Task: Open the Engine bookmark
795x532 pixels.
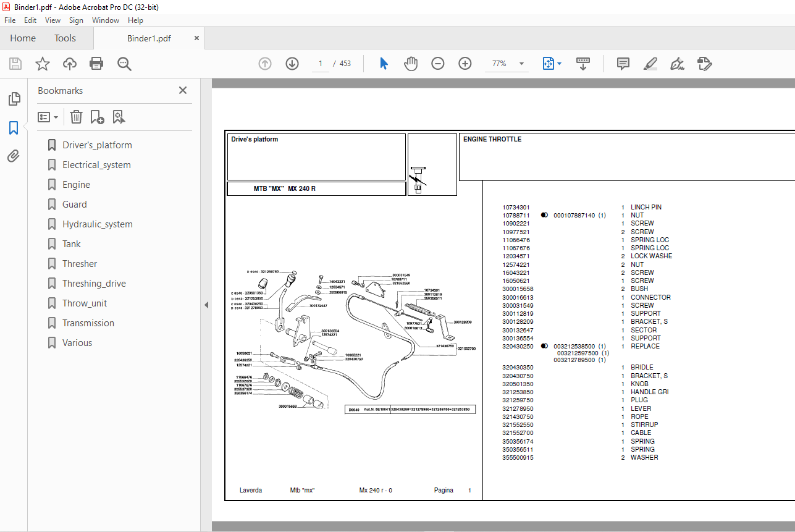Action: pos(76,185)
